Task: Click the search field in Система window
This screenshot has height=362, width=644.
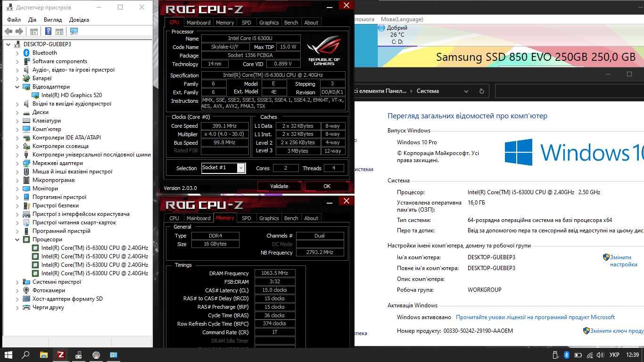Action: pyautogui.click(x=570, y=91)
